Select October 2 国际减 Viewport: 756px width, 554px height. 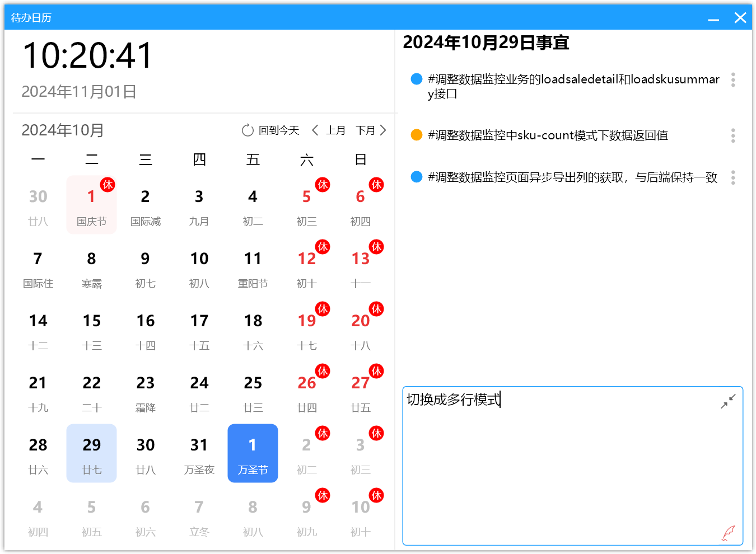pyautogui.click(x=146, y=205)
